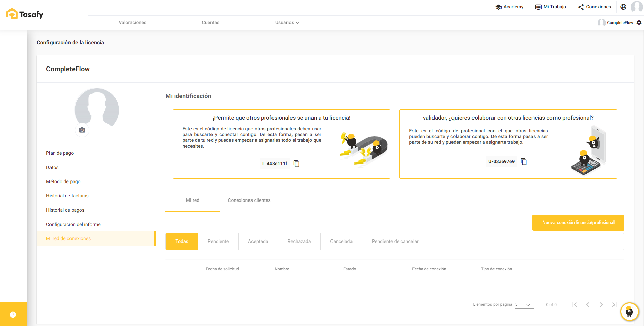Viewport: 644px width, 326px height.
Task: Open settings gear next to CompleteFlow
Action: click(639, 23)
